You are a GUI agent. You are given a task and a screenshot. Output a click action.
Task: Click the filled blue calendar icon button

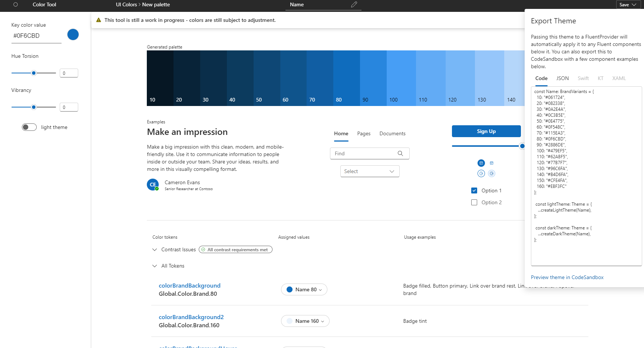click(x=481, y=163)
